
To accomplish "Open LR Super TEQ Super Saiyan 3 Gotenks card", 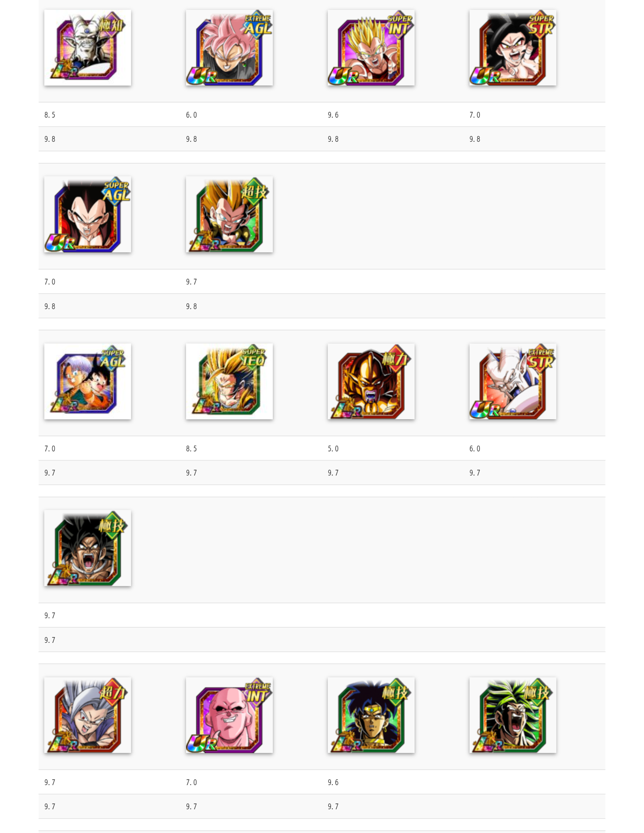I will (229, 381).
